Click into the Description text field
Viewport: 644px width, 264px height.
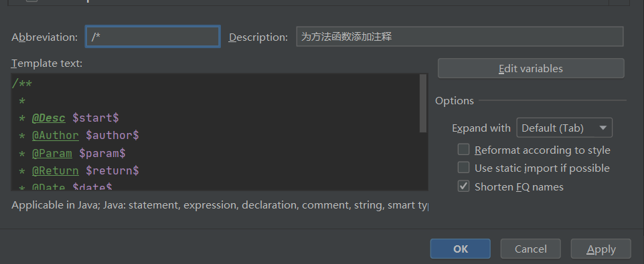click(x=460, y=37)
